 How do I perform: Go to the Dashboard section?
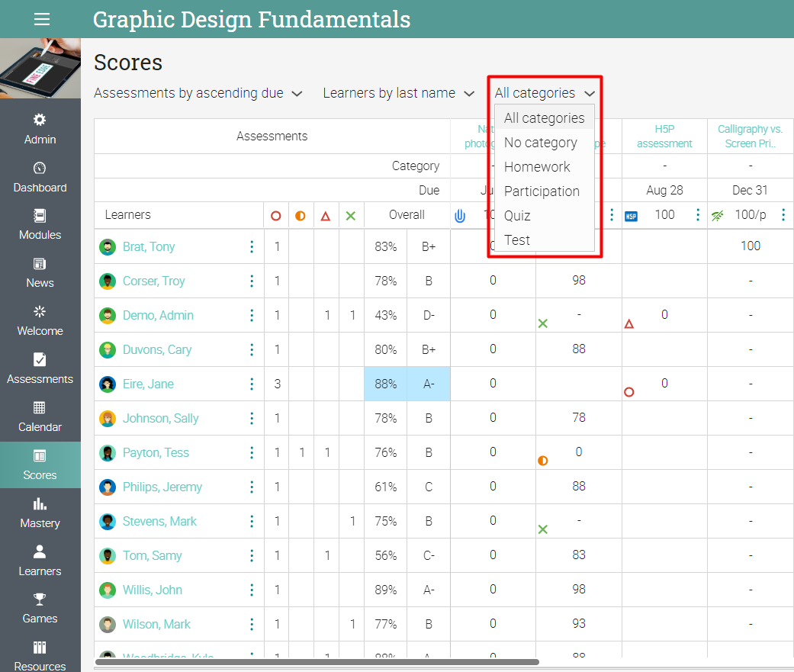pyautogui.click(x=40, y=177)
